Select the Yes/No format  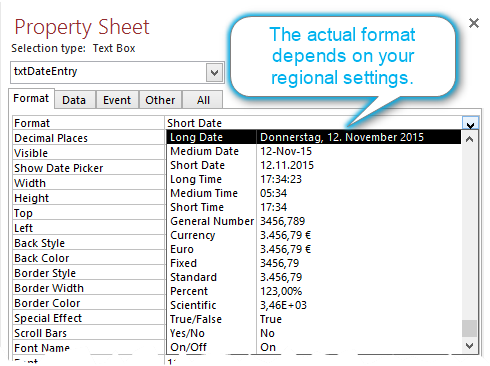314,333
